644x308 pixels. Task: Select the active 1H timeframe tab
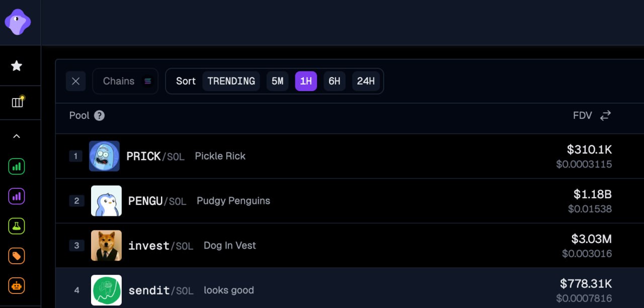tap(306, 81)
